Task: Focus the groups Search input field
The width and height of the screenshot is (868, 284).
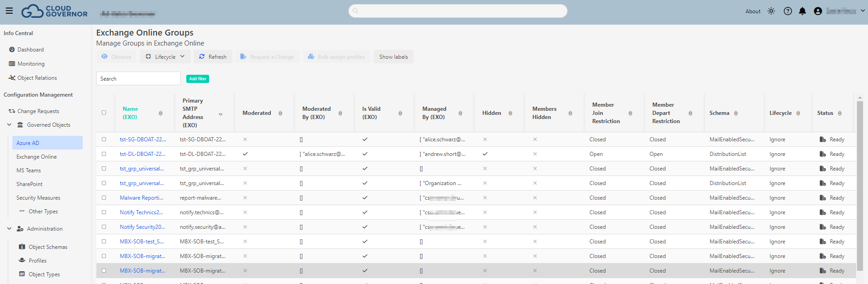Action: tap(138, 78)
